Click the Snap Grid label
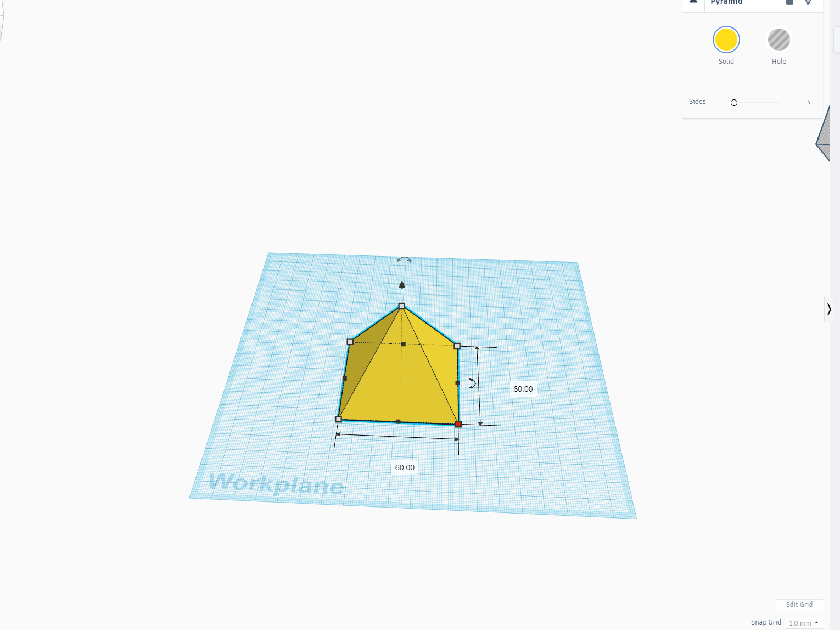840x630 pixels. click(766, 622)
